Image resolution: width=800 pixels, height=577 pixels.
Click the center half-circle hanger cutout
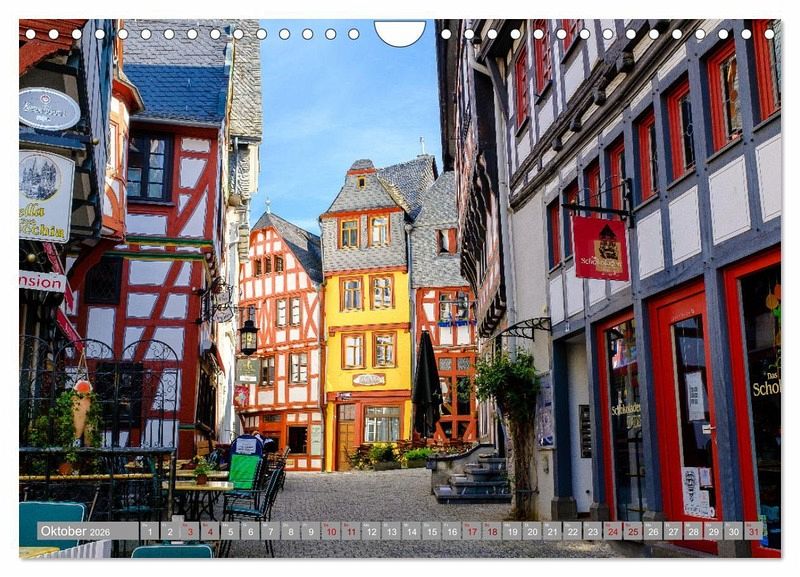click(399, 33)
